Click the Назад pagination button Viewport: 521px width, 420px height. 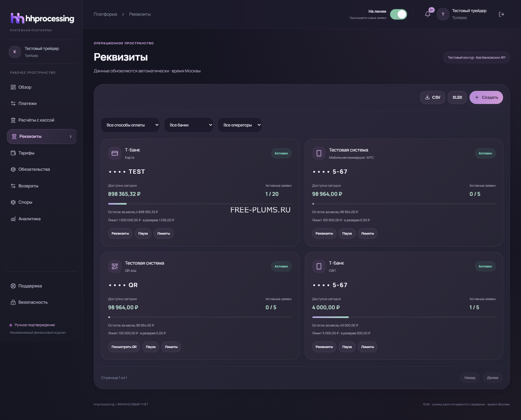470,378
